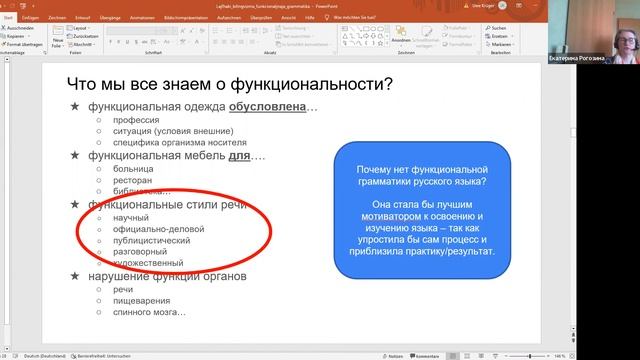
Task: Click Zurücksetzen to reset slide
Action: 83,36
